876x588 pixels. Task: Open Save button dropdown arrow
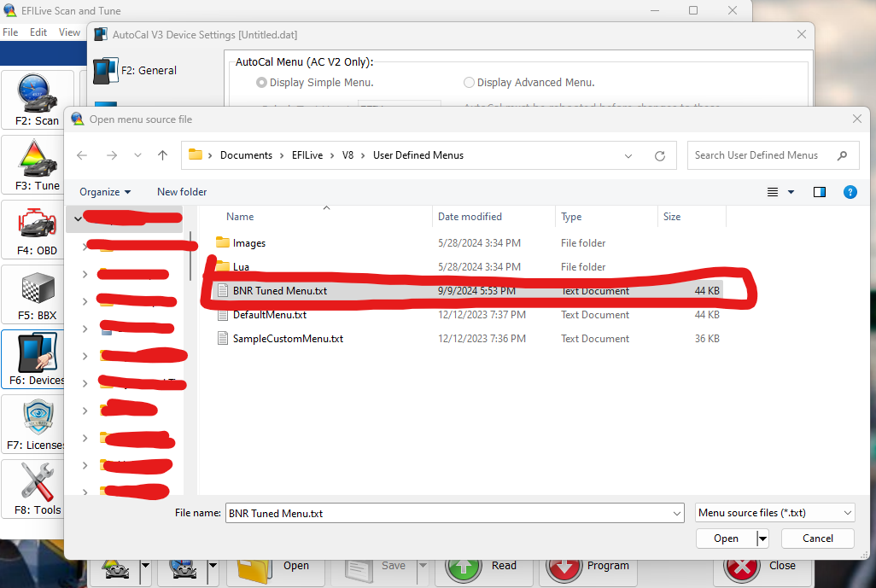pos(423,566)
